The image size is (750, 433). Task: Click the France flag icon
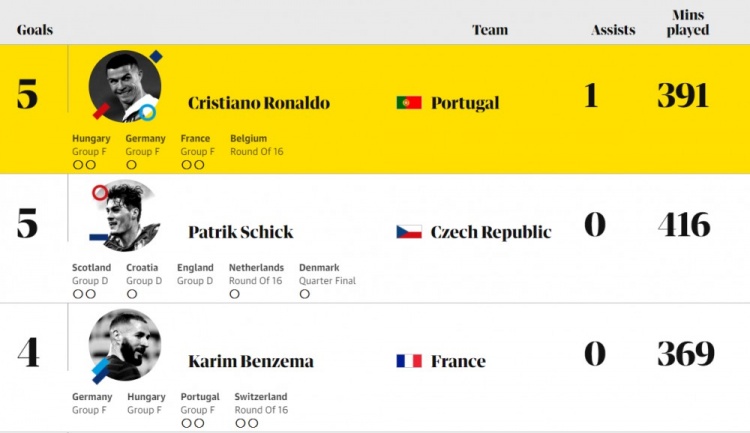pos(409,361)
